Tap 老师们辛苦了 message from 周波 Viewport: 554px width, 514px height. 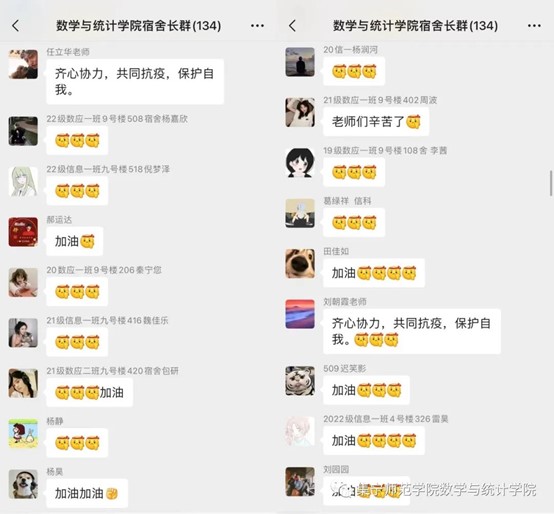click(376, 122)
